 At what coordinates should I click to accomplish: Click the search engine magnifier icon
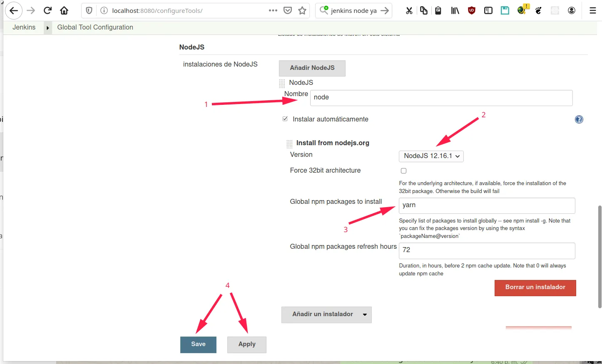point(324,10)
